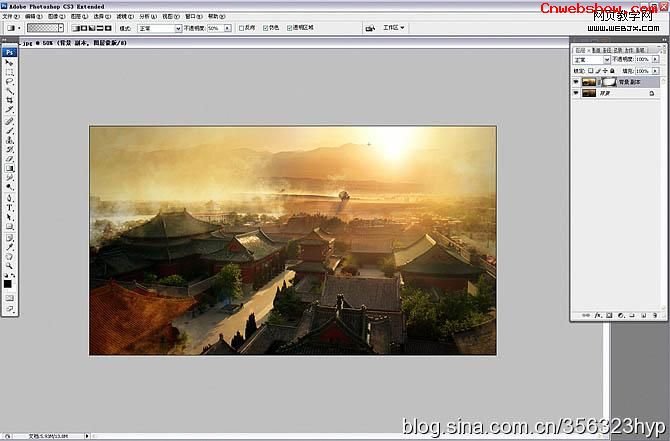This screenshot has height=441, width=670.
Task: Select the Eyedropper tool
Action: click(x=9, y=247)
